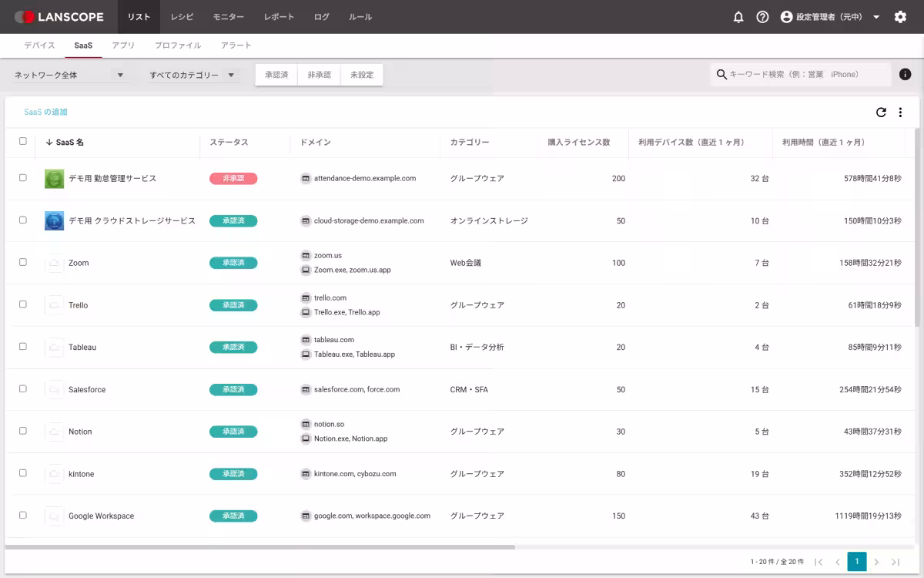Go to the next page arrow
Viewport: 924px width, 578px height.
(x=876, y=562)
